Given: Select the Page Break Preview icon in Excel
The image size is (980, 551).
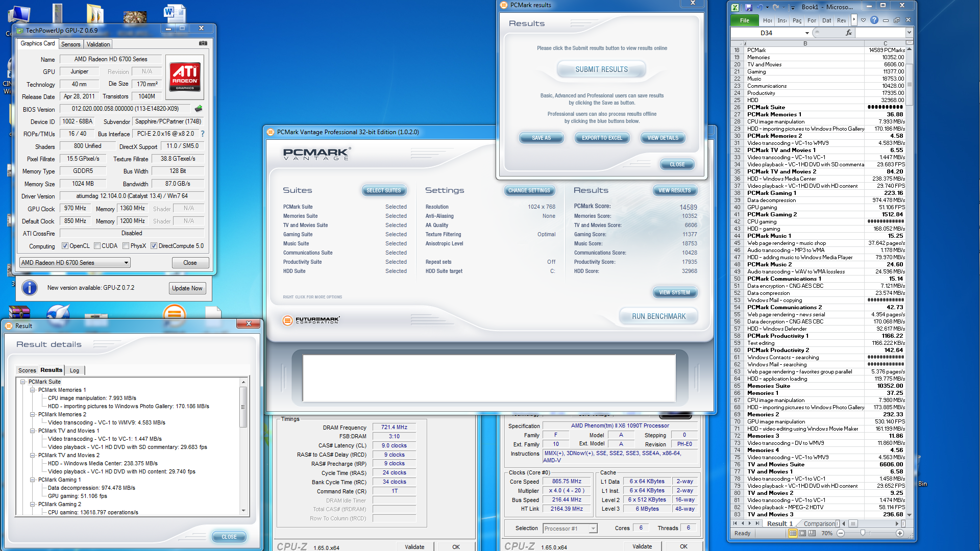Looking at the screenshot, I should [x=812, y=533].
